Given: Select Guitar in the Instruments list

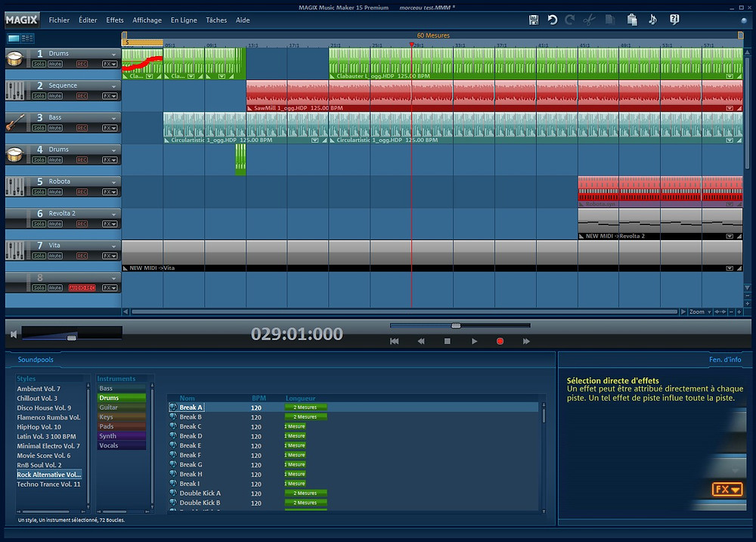Looking at the screenshot, I should tap(122, 407).
